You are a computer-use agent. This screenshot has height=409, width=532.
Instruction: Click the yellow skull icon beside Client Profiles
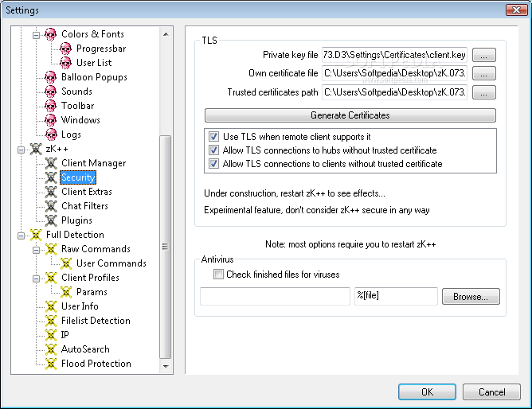pos(50,278)
